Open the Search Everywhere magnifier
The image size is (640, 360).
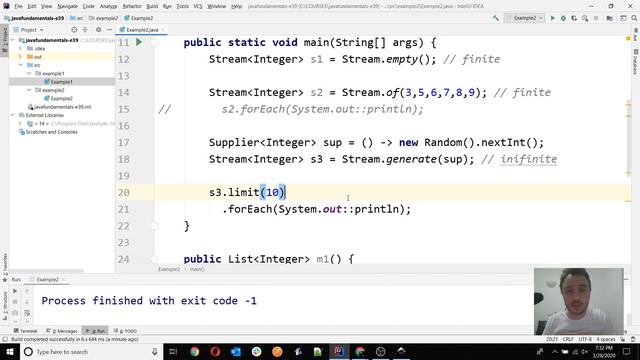[x=634, y=18]
